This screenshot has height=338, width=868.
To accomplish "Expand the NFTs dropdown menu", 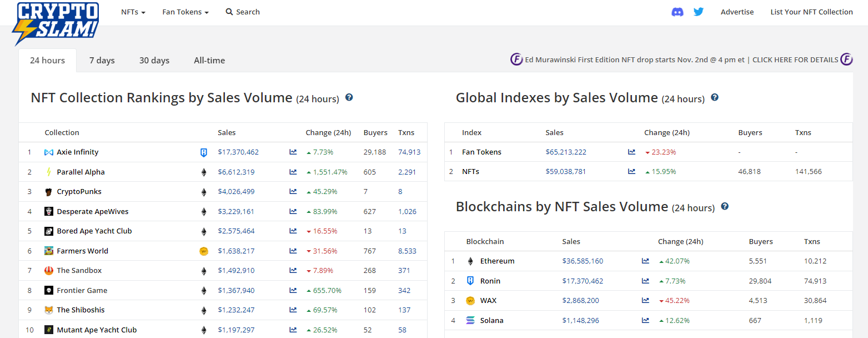I will (133, 12).
